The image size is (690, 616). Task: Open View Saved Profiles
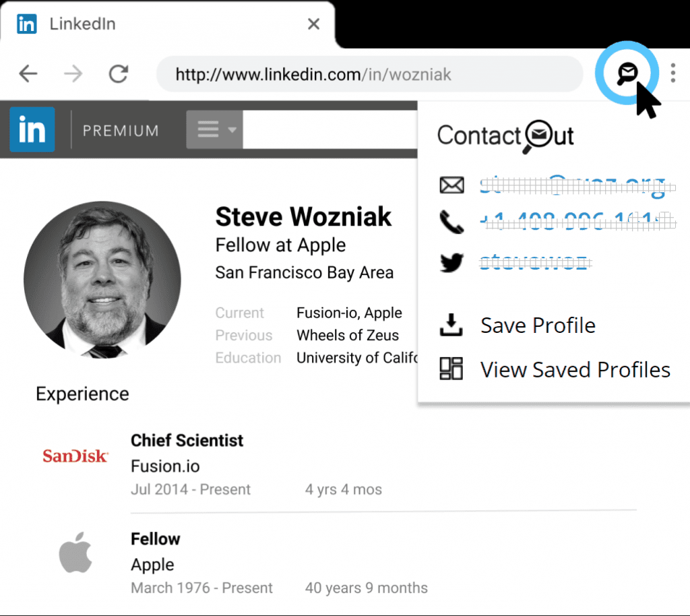click(x=575, y=369)
